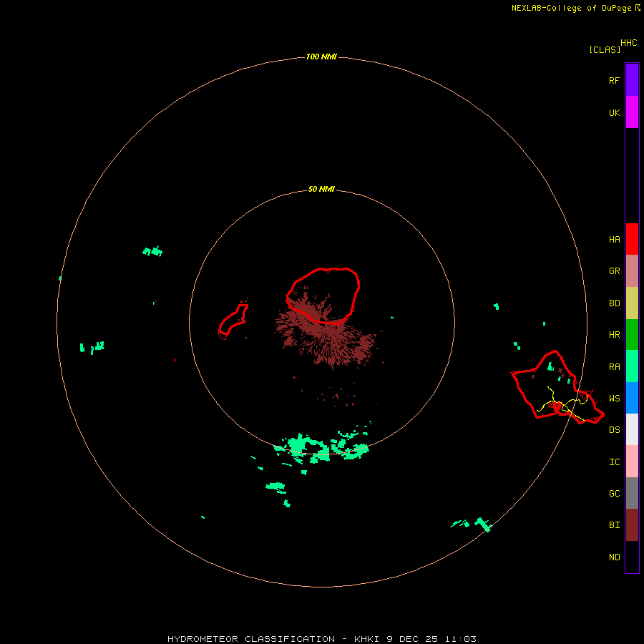Click the 'DS' legend label
The height and width of the screenshot is (644, 644).
tap(614, 429)
